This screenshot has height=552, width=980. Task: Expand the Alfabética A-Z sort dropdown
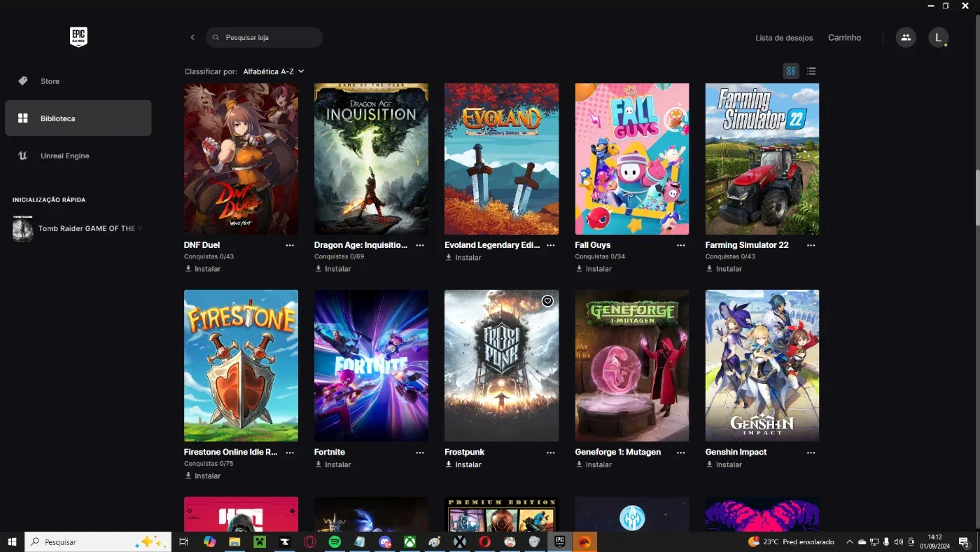274,71
